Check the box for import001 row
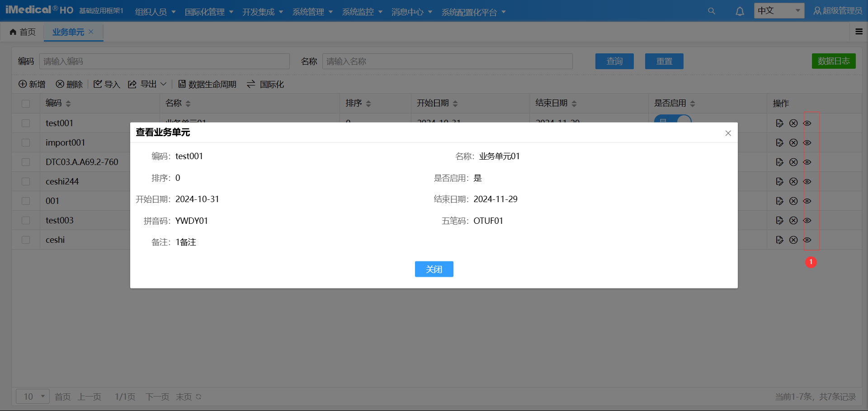 coord(26,142)
